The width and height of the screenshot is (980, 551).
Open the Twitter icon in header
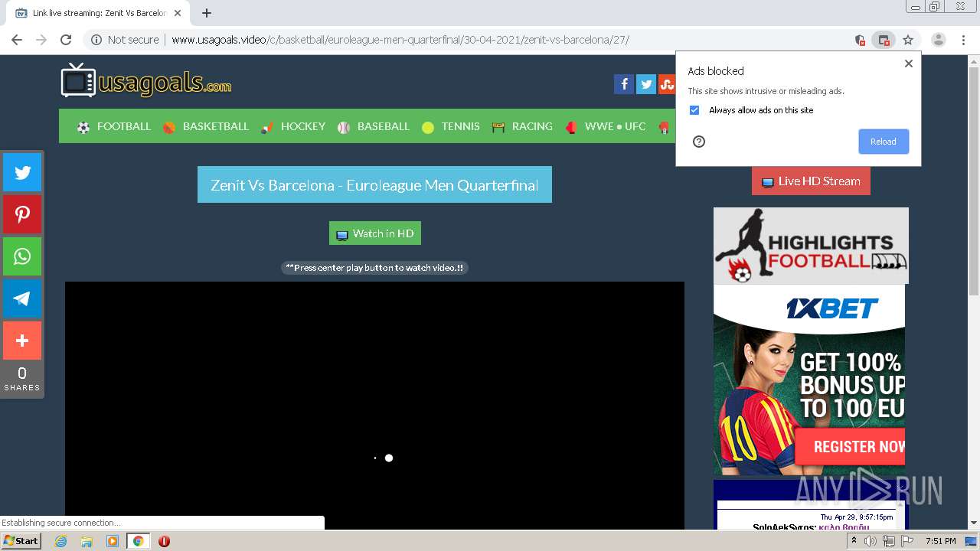point(646,84)
